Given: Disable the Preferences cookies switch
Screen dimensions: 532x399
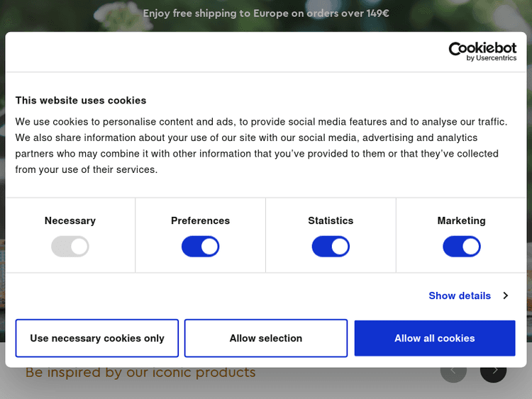Looking at the screenshot, I should click(201, 247).
